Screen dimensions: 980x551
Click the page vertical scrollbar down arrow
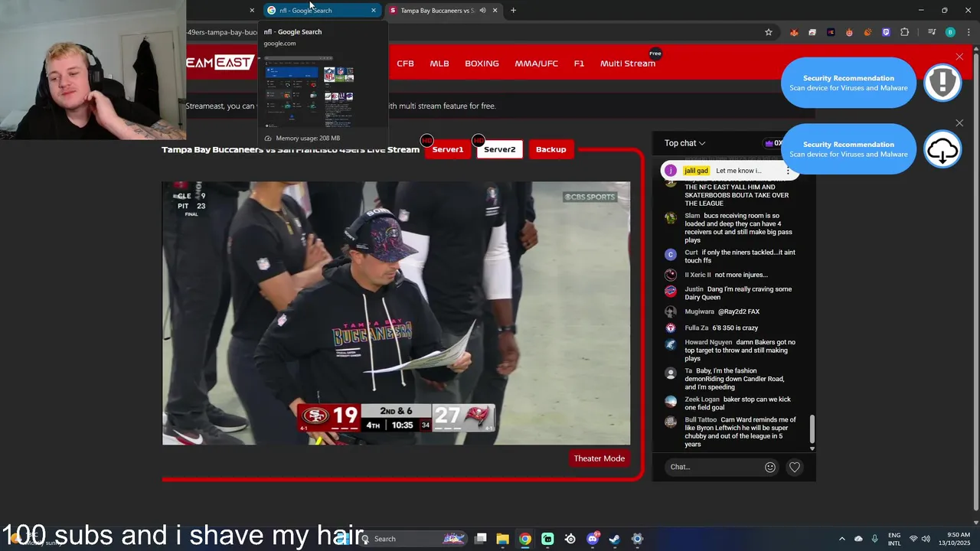click(975, 523)
